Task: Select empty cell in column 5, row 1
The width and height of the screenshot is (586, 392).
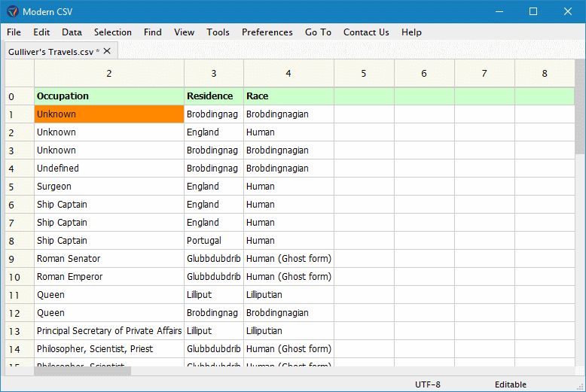Action: pos(364,114)
